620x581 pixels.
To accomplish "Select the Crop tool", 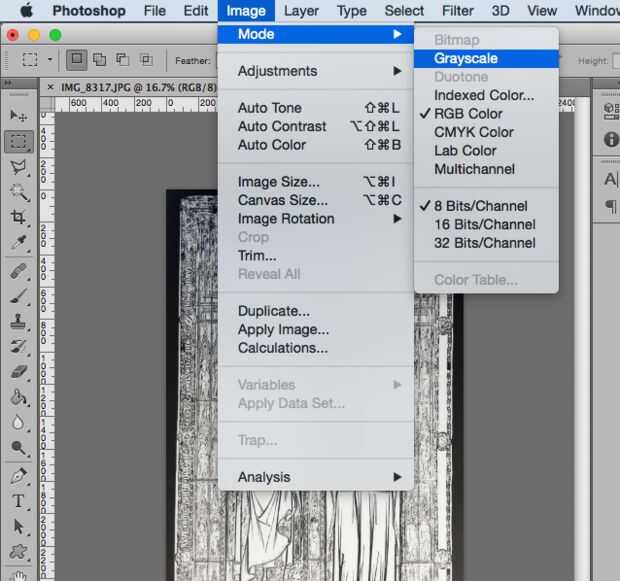I will tap(19, 217).
